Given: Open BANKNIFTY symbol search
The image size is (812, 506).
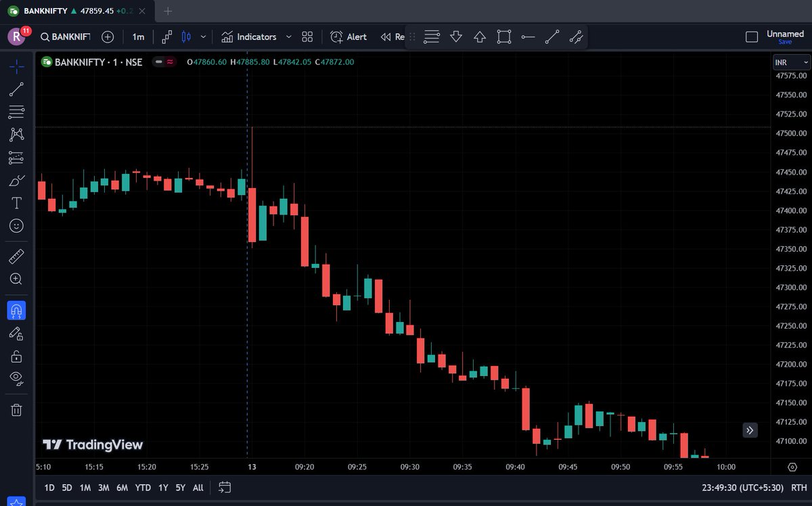Looking at the screenshot, I should (x=65, y=37).
